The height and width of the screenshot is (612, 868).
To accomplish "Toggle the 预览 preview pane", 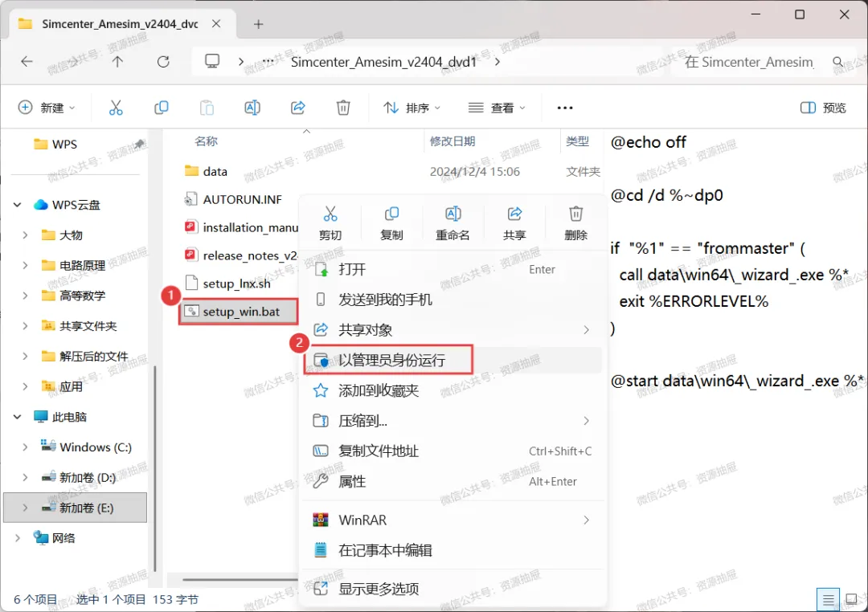I will coord(823,108).
